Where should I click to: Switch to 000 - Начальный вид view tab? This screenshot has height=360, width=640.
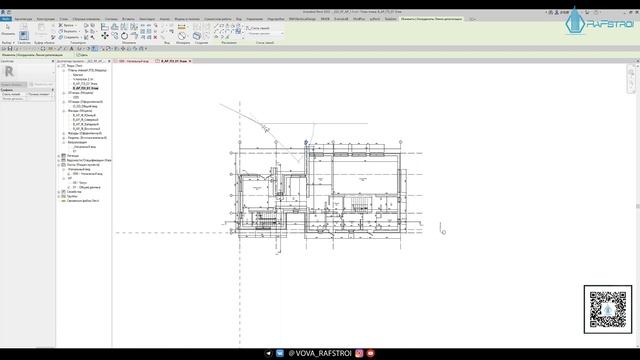(133, 61)
